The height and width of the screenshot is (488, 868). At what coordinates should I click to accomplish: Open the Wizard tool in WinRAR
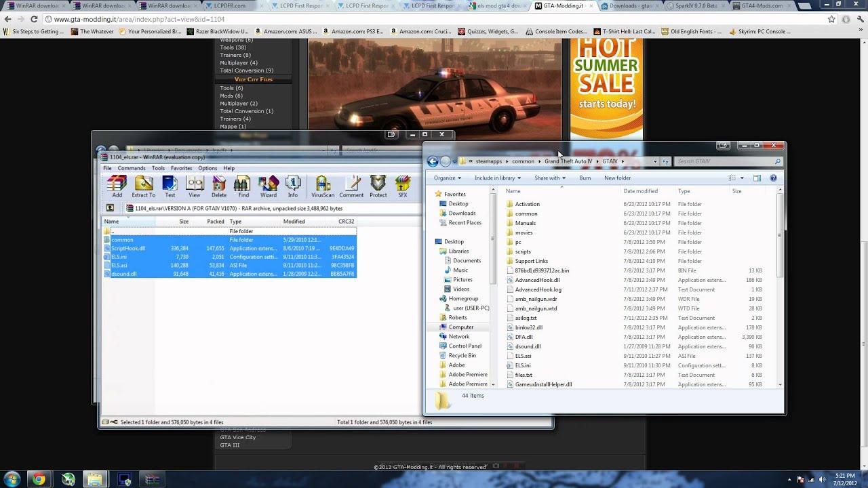269,186
